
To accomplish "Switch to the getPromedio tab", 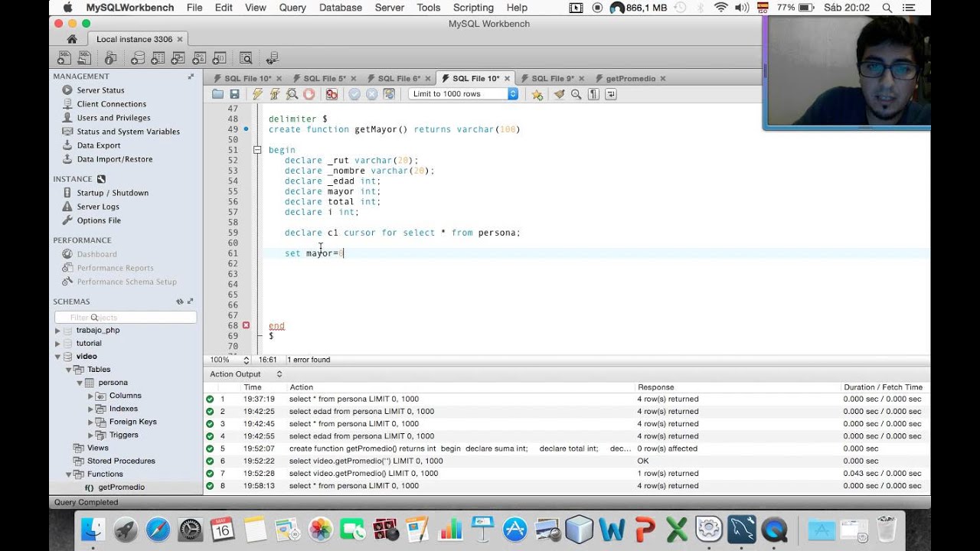I will [x=630, y=78].
